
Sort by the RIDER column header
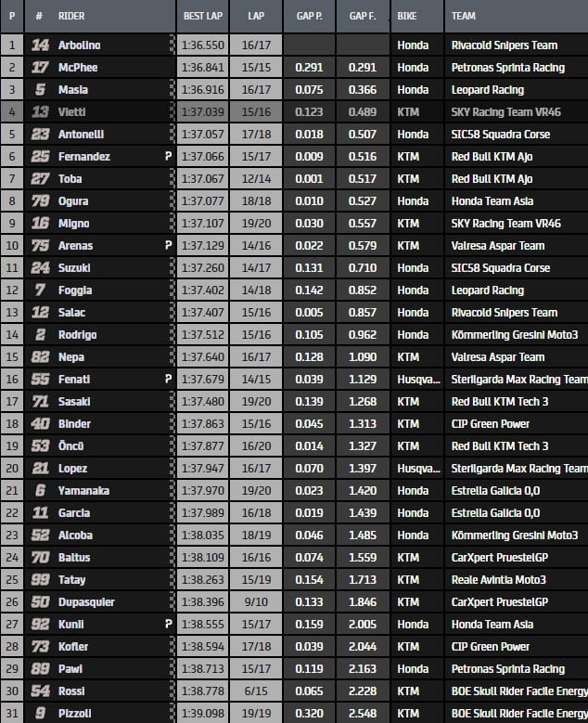[x=74, y=17]
